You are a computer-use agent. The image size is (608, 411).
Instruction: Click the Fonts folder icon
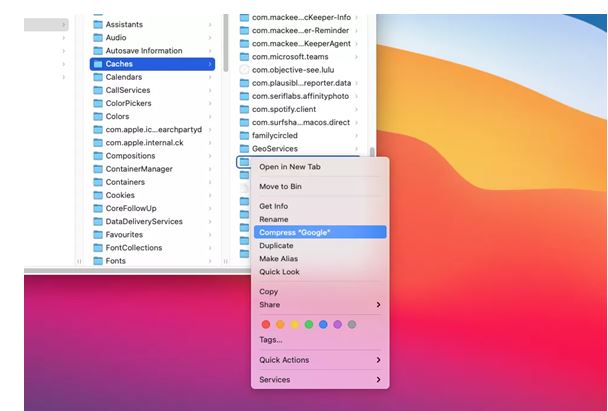point(98,261)
